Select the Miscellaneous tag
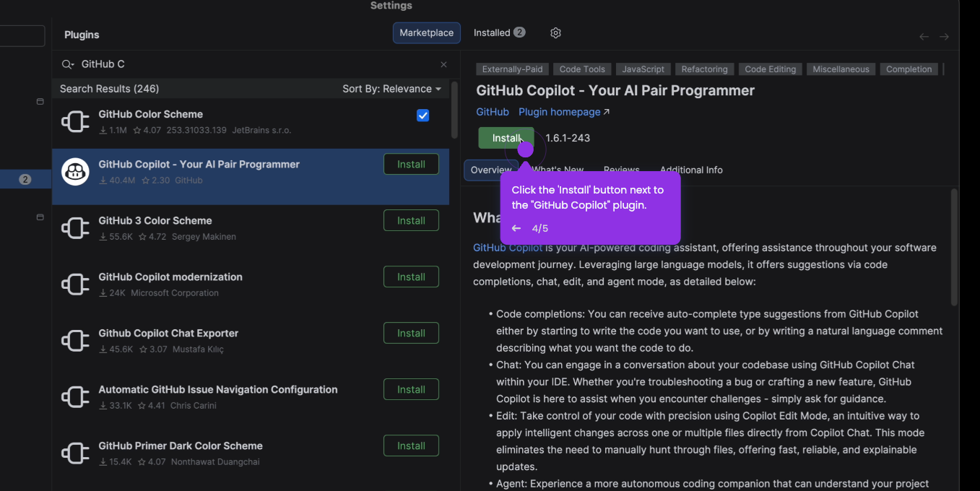The height and width of the screenshot is (491, 980). pyautogui.click(x=841, y=69)
